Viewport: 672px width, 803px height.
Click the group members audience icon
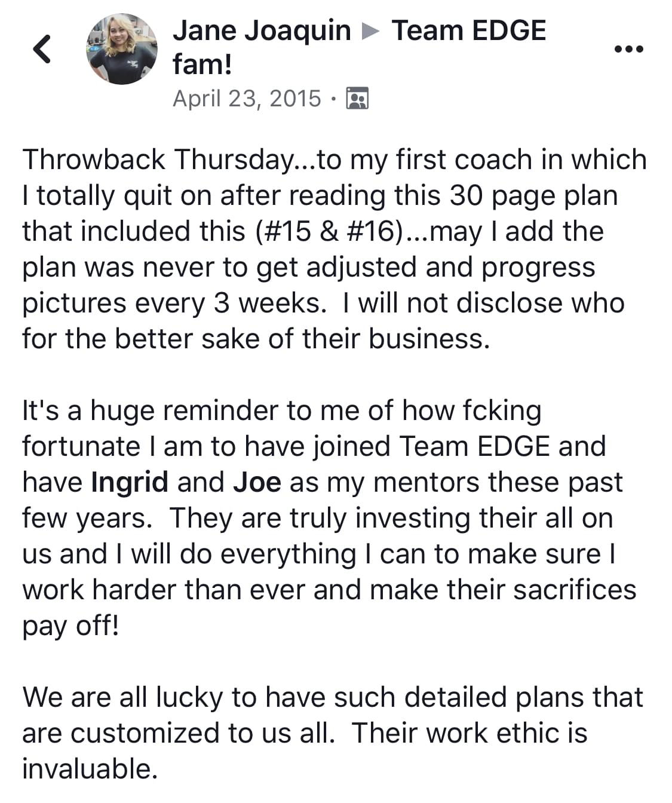coord(357,99)
